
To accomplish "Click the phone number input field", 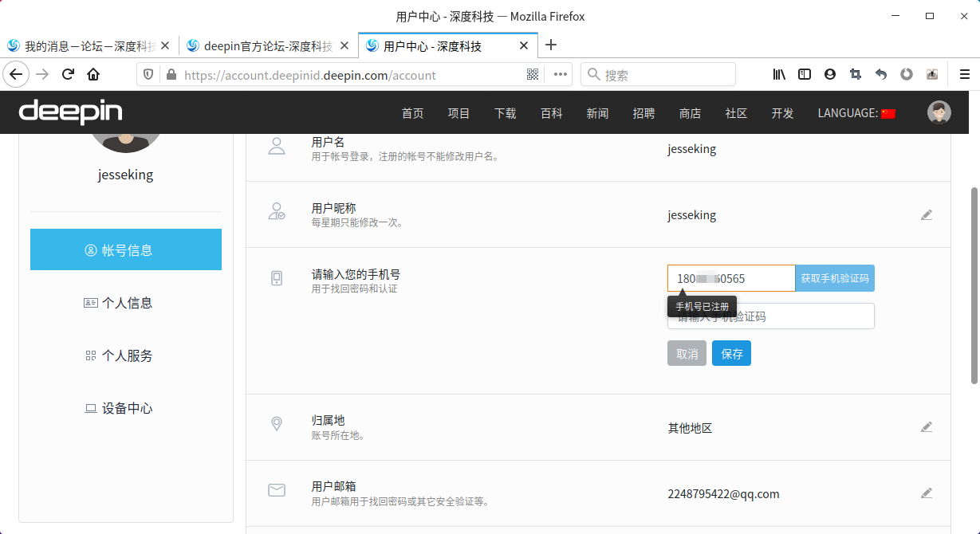I will (730, 278).
